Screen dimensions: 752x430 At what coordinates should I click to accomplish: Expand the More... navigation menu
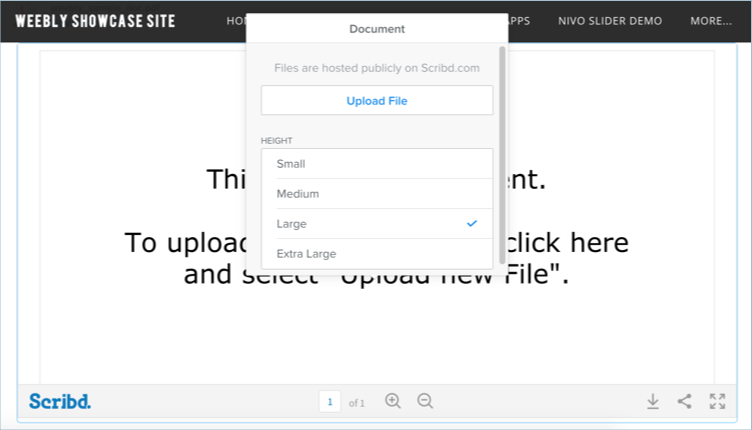(x=711, y=21)
